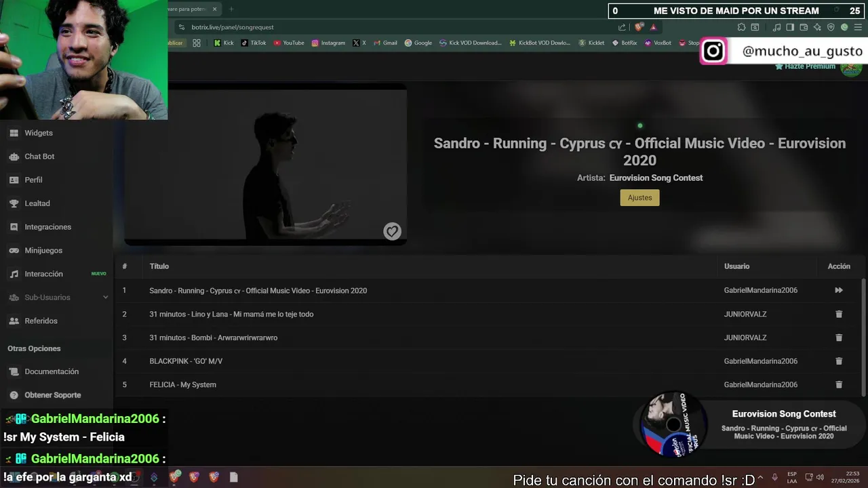Delete the FELICIA - My System request
Screen dimensions: 868x488
839,384
